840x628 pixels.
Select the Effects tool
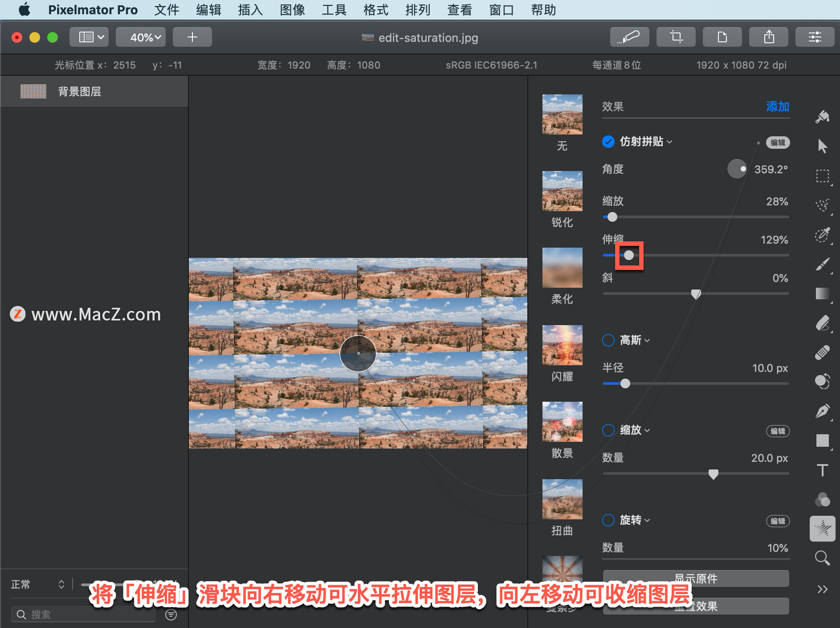point(822,529)
